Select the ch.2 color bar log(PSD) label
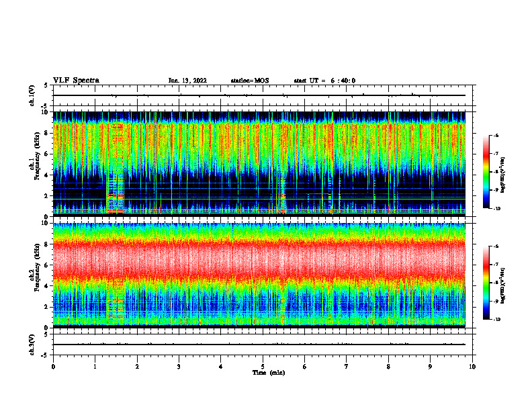This screenshot has height=411, width=532. pos(503,285)
